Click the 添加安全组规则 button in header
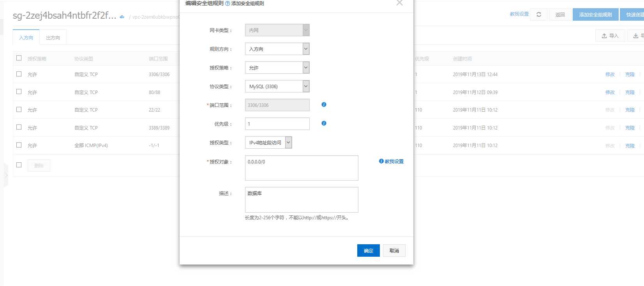644x286 pixels. 595,14
